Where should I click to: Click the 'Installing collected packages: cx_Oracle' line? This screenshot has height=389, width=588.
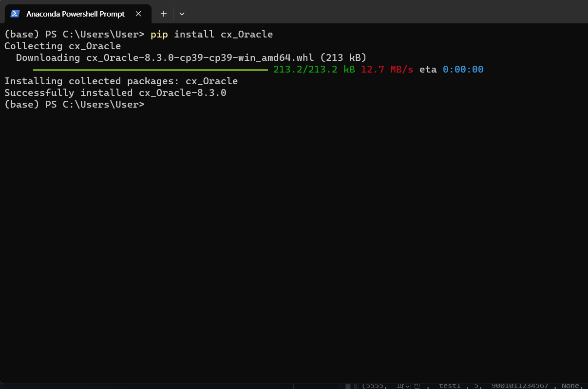[x=121, y=81]
